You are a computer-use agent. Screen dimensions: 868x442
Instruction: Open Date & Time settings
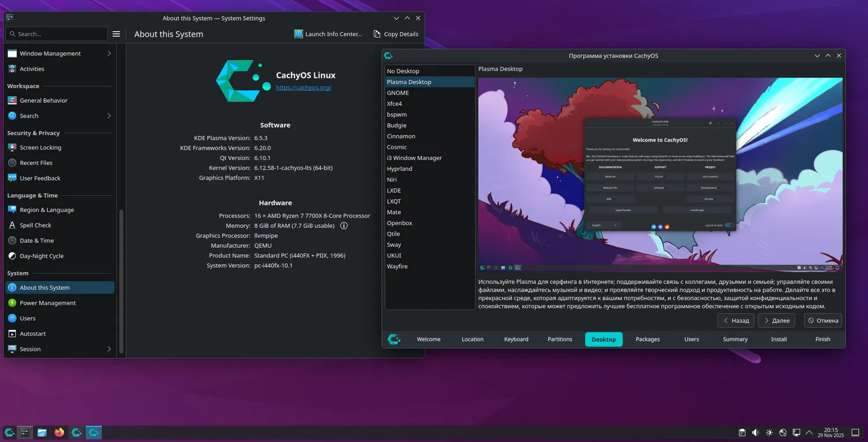click(60, 241)
